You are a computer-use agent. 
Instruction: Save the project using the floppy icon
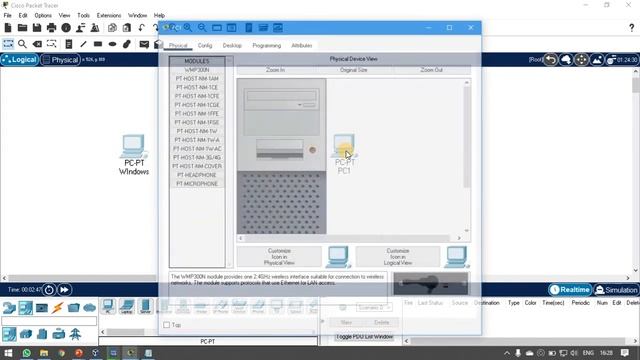37,28
